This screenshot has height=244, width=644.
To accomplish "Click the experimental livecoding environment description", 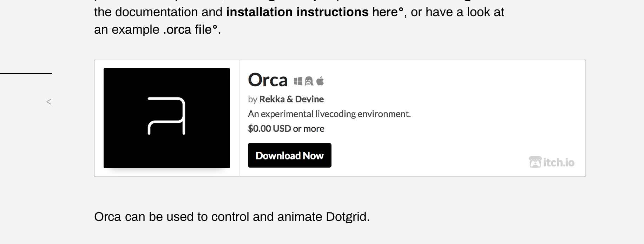I will point(329,114).
